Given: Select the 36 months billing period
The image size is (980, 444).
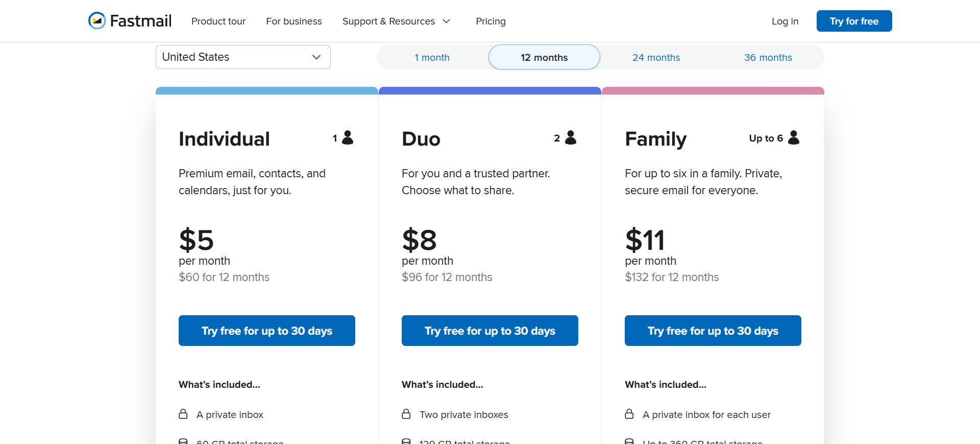Looking at the screenshot, I should click(768, 57).
